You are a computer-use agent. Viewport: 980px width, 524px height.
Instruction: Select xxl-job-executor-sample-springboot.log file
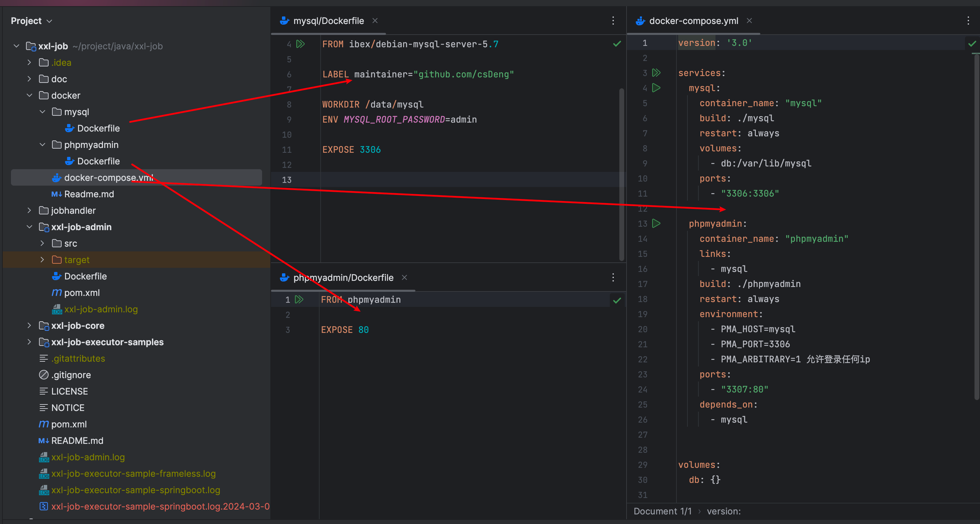pyautogui.click(x=136, y=490)
